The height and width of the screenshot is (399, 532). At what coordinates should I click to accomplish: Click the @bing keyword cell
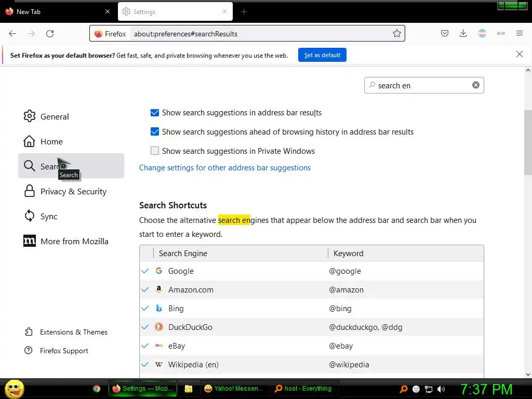coord(340,309)
